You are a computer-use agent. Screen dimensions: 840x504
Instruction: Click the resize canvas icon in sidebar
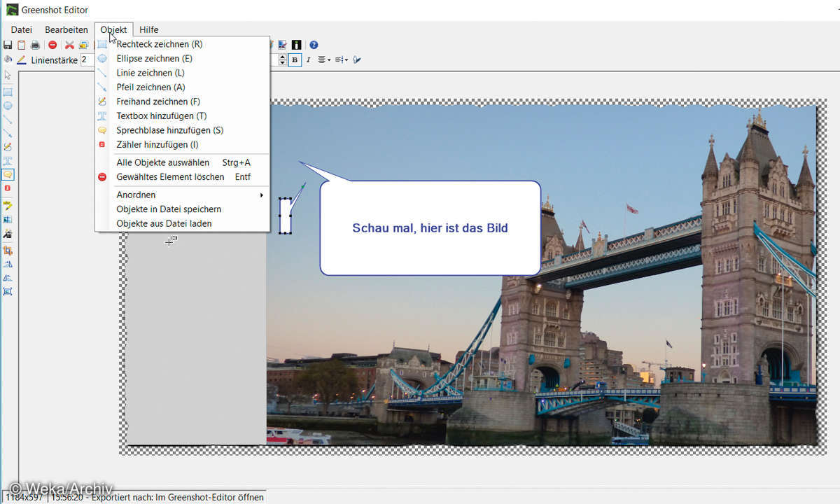pyautogui.click(x=8, y=291)
